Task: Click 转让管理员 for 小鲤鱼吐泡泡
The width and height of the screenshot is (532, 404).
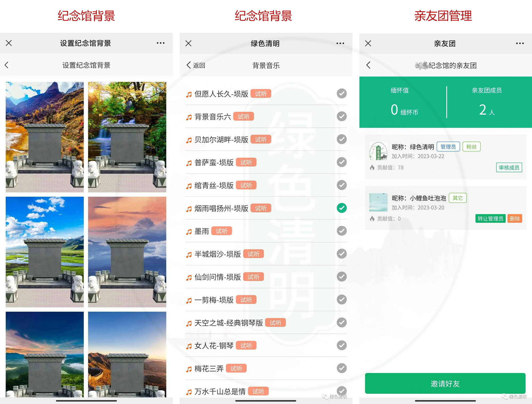Action: pos(490,219)
